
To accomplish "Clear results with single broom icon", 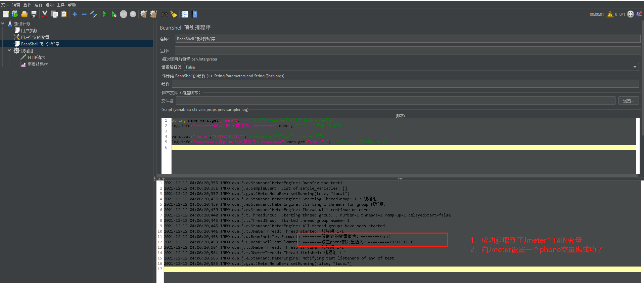I will tap(144, 14).
